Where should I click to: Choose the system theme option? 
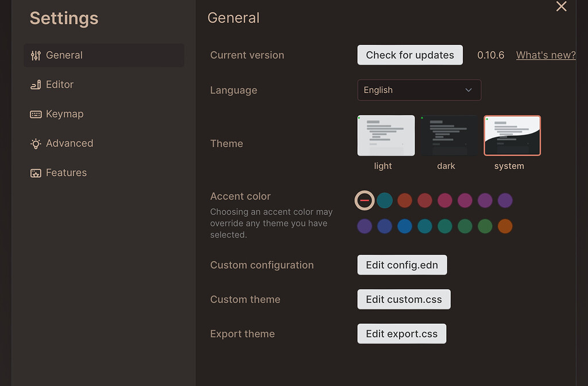tap(512, 135)
